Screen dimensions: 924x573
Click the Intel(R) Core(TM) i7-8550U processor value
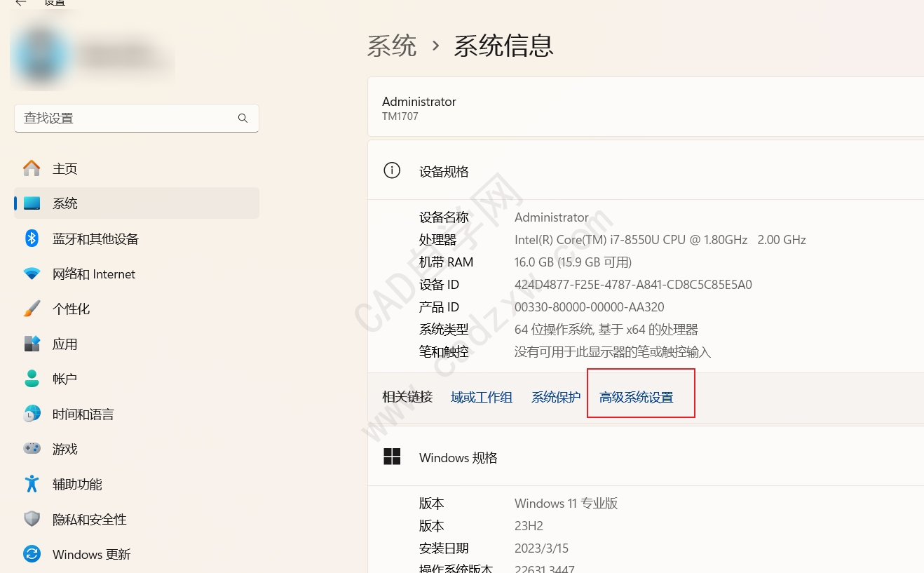point(660,240)
